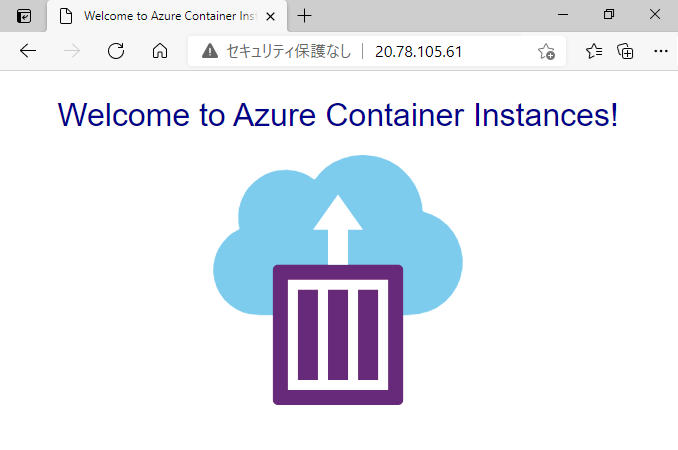Select the Welcome to Azure Container tab
This screenshot has height=450, width=678.
(167, 16)
